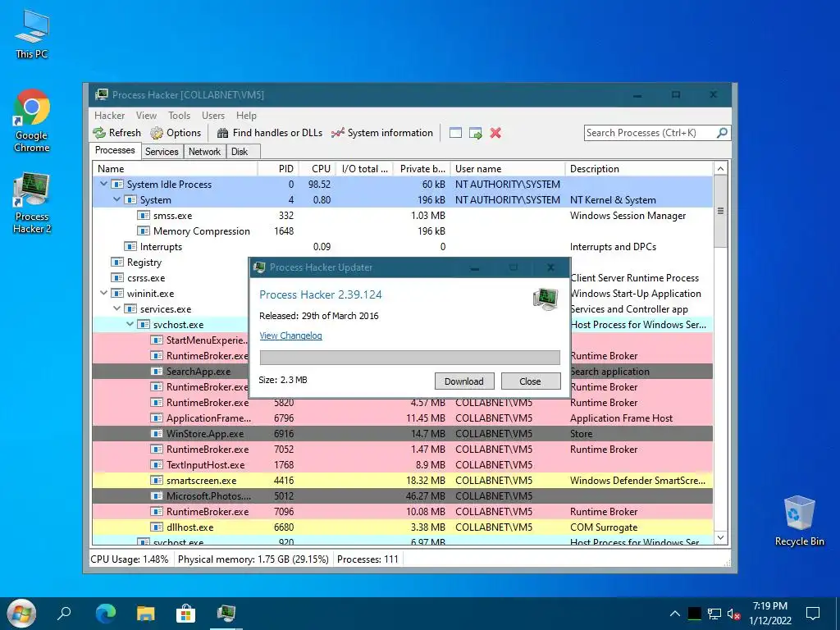Collapse the svchost.exe tree node
Screen dimensions: 840x630
(x=130, y=324)
